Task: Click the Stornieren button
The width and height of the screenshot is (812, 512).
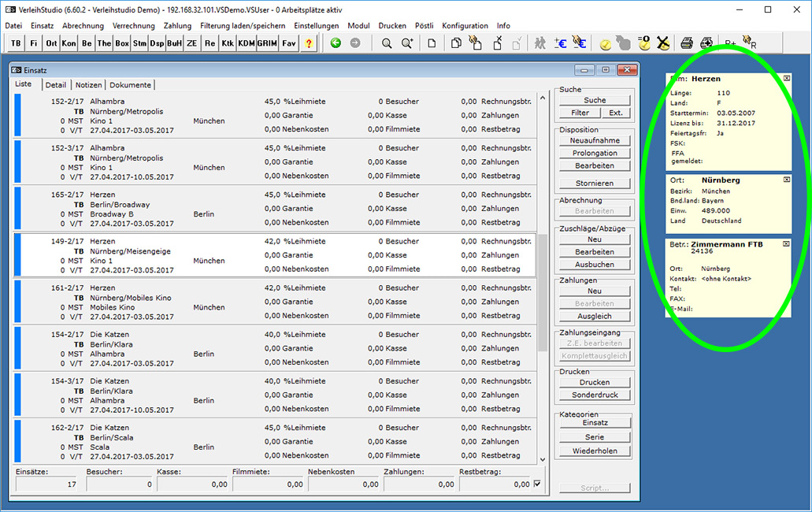Action: tap(595, 184)
